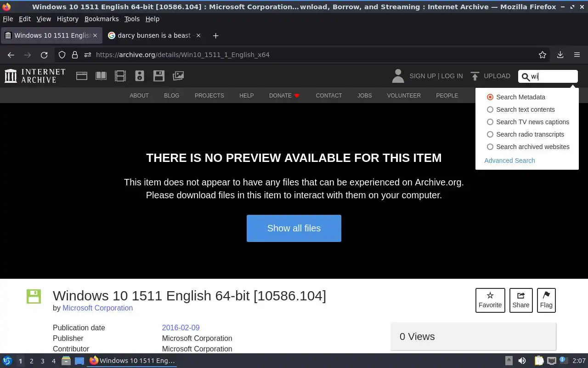Open the Images icon in the Archive header
Screen dimensions: 588x368
178,76
